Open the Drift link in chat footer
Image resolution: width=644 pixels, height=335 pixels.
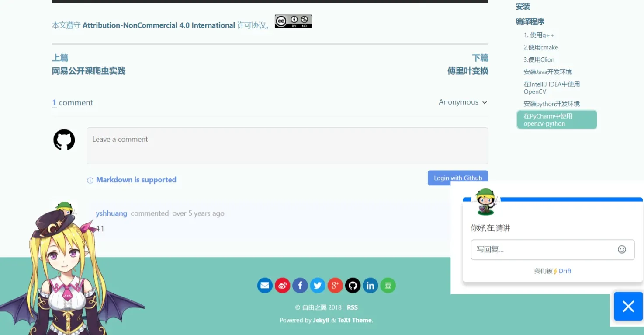click(x=565, y=271)
